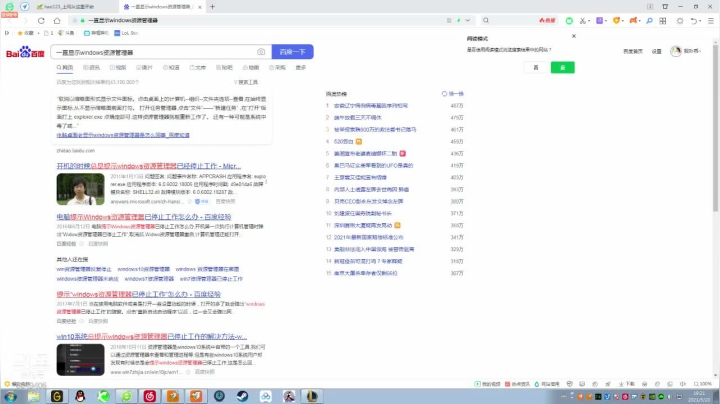Click the user avatar at top right
720x404 pixels.
pos(675,51)
